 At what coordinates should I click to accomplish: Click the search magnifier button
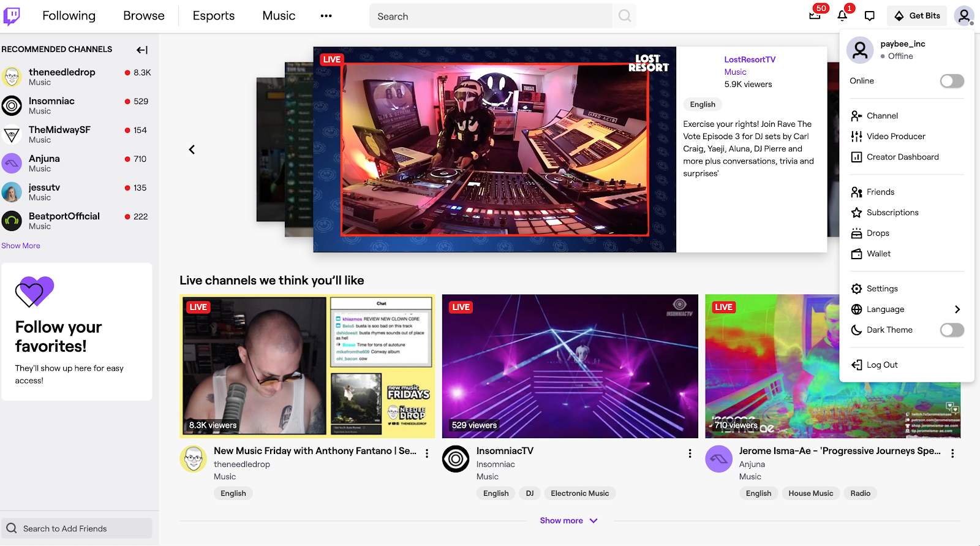(624, 16)
